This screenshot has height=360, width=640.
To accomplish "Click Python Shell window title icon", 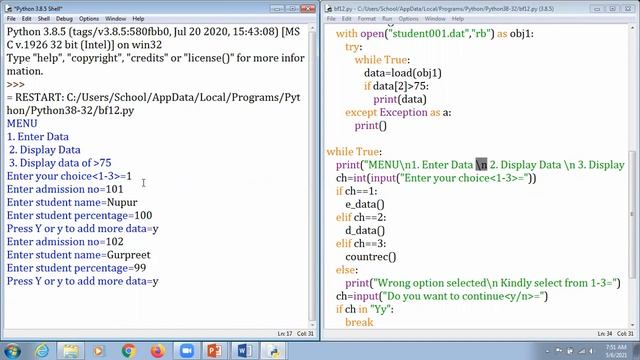I will (x=8, y=8).
